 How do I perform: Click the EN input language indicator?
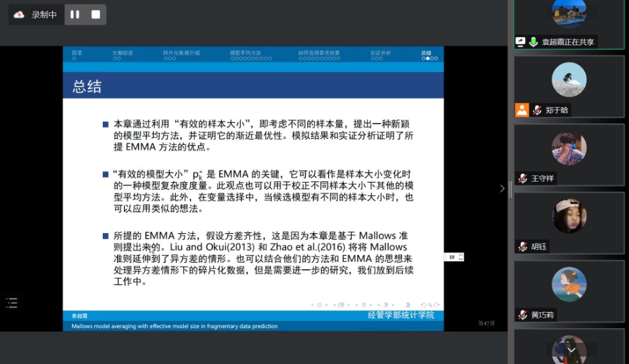(452, 257)
